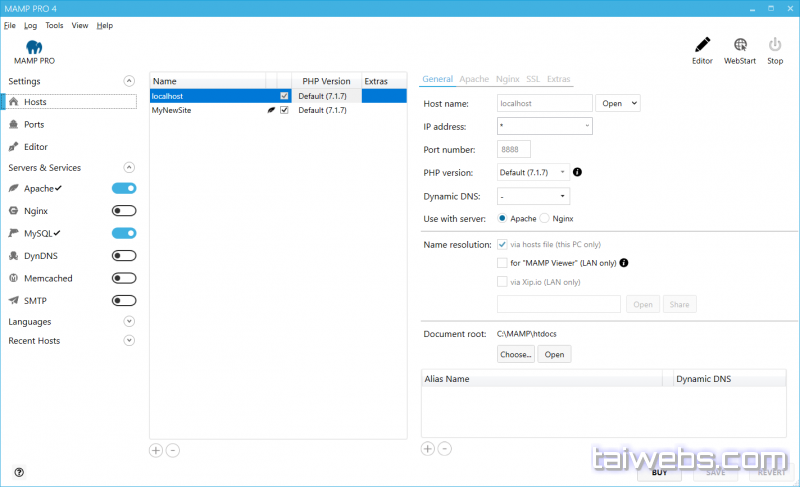
Task: Click MySQL dolphin icon in sidebar
Action: coord(14,233)
